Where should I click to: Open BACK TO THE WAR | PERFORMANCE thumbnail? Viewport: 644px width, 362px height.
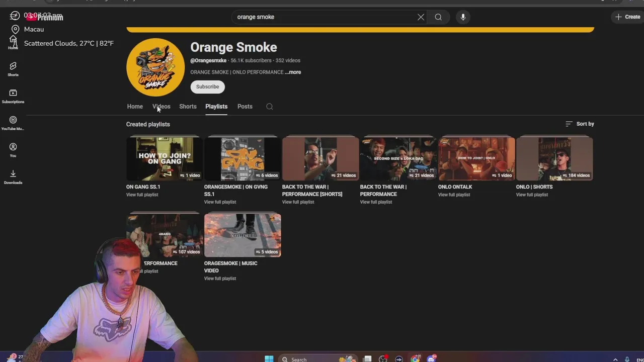[398, 158]
